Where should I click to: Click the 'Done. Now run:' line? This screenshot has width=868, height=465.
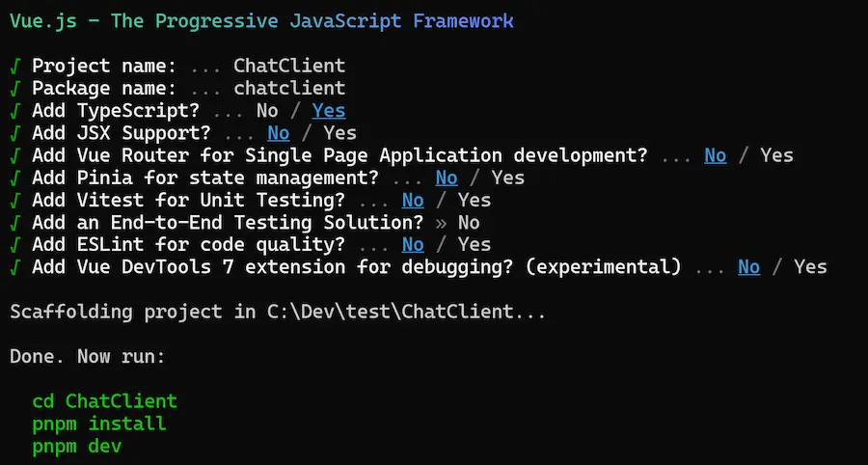point(88,357)
